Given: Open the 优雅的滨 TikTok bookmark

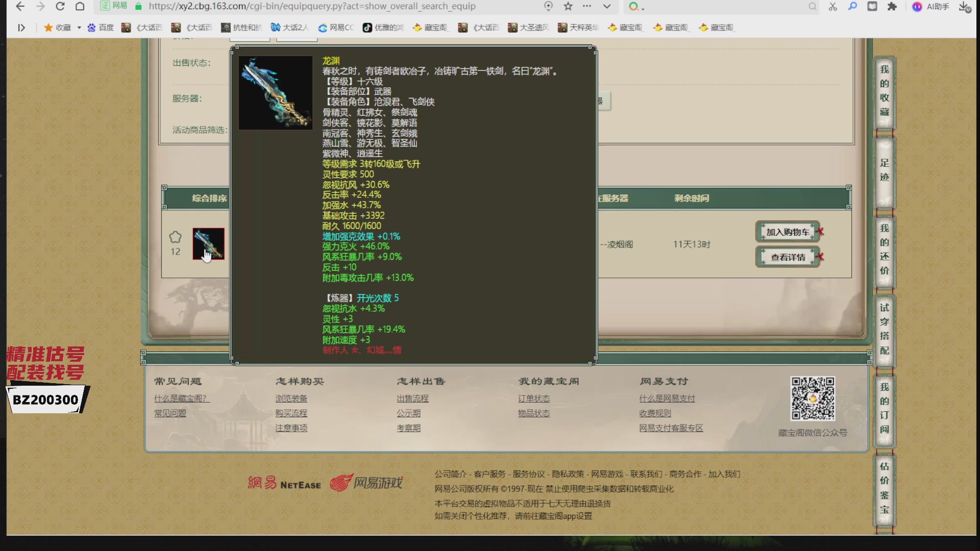Looking at the screenshot, I should click(x=383, y=28).
